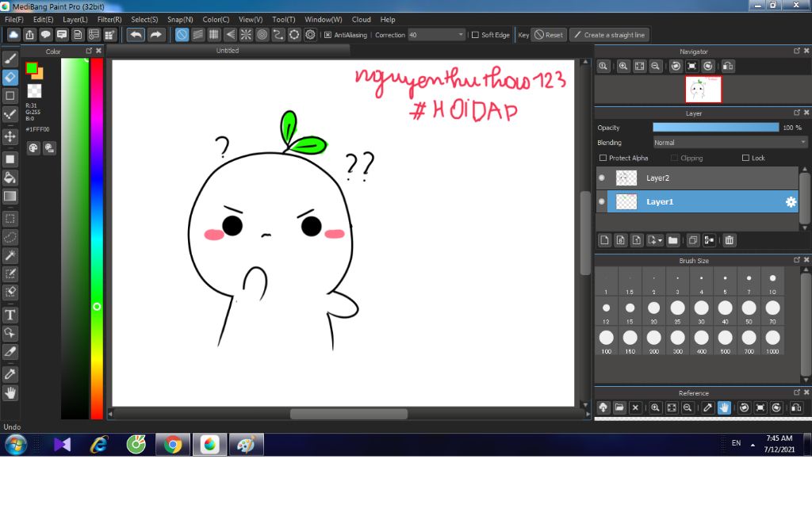Screen dimensions: 812x524
Task: Choose the Text tool
Action: [x=10, y=315]
